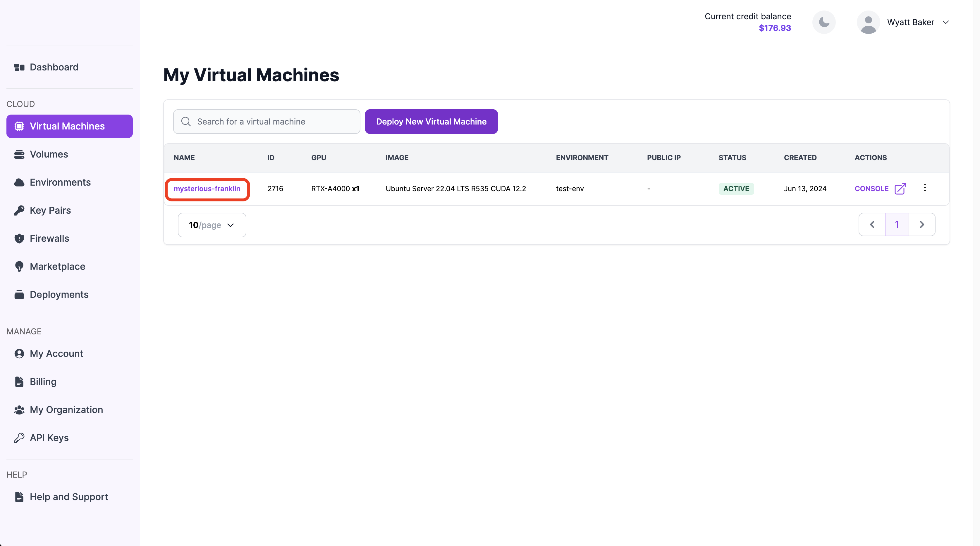Screen dimensions: 980x546
Task: Expand the 10/page rows dropdown
Action: 212,225
